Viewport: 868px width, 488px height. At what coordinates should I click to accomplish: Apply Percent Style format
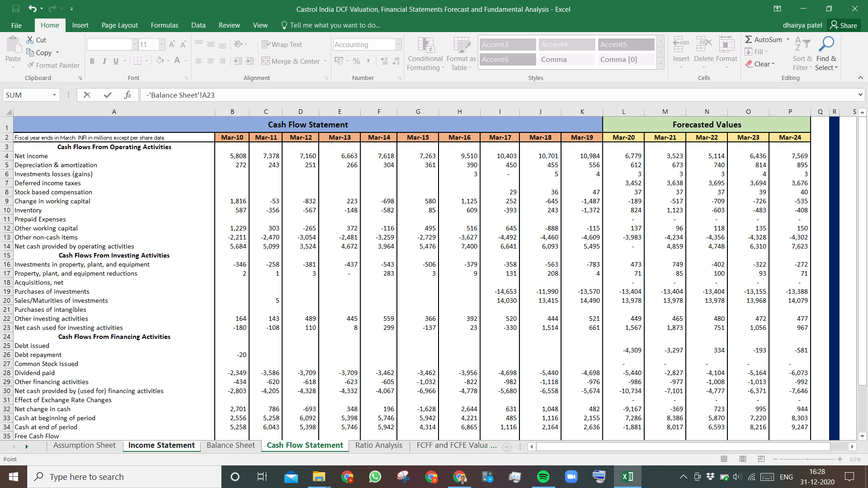coord(357,61)
